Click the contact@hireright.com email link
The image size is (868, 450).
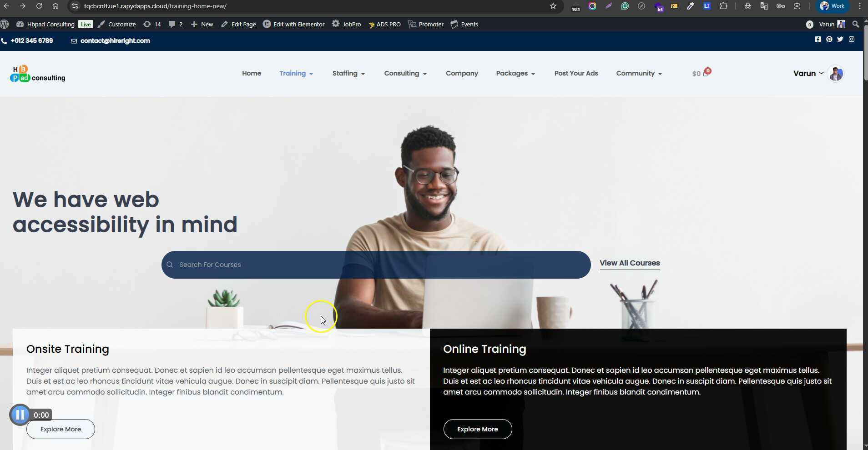[x=111, y=40]
